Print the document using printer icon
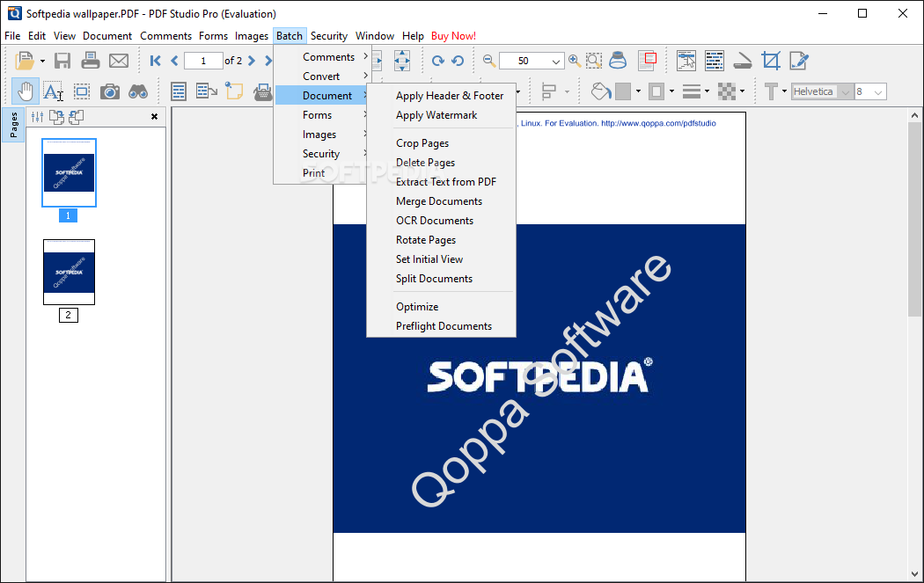This screenshot has height=583, width=924. pyautogui.click(x=90, y=61)
